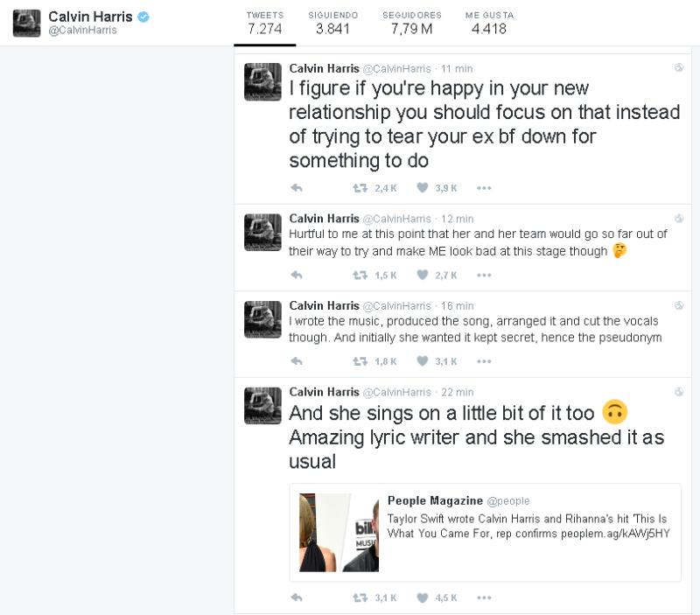The height and width of the screenshot is (615, 700).
Task: Switch to the Seguidores tab
Action: [412, 23]
